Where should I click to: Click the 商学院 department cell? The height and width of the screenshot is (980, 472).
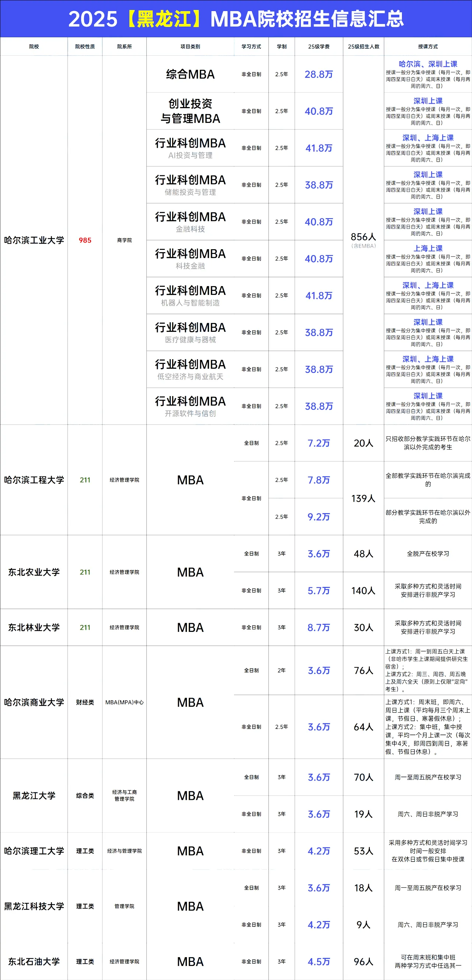[x=124, y=240]
